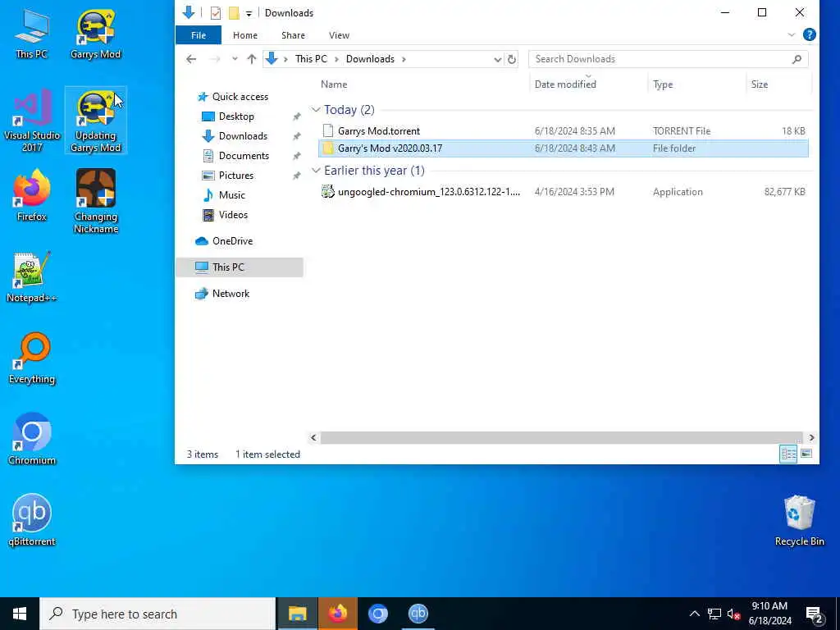
Task: Select Quick access in navigation pane
Action: (240, 97)
